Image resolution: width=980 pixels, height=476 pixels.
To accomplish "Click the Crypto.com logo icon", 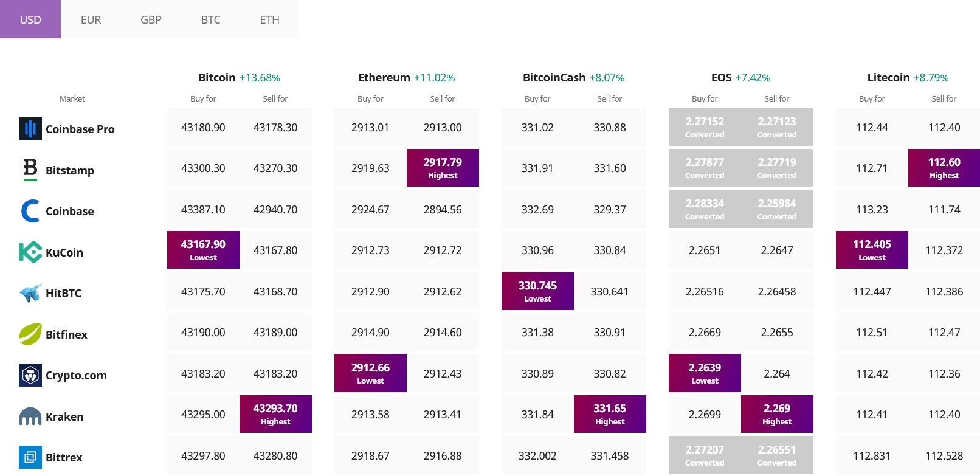I will tap(30, 375).
